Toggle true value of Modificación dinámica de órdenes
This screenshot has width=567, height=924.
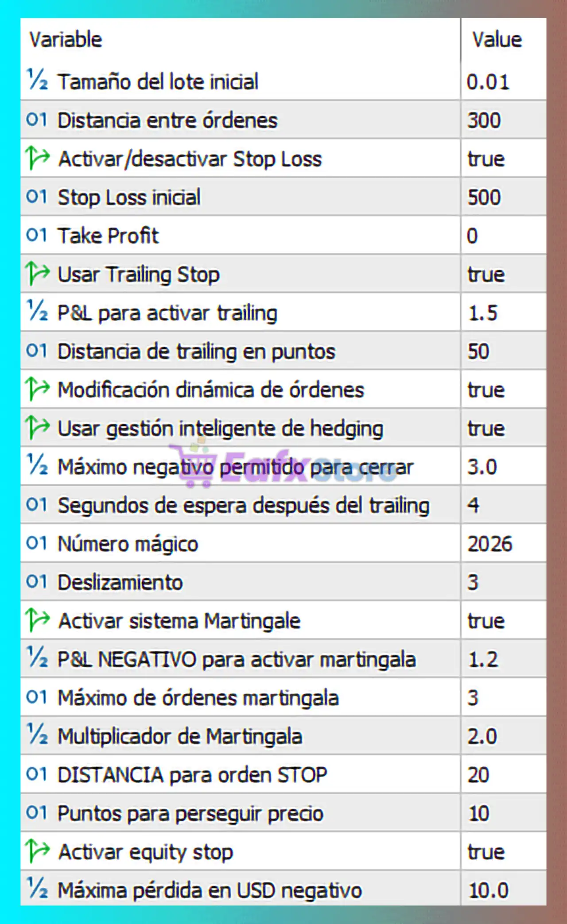coord(486,390)
